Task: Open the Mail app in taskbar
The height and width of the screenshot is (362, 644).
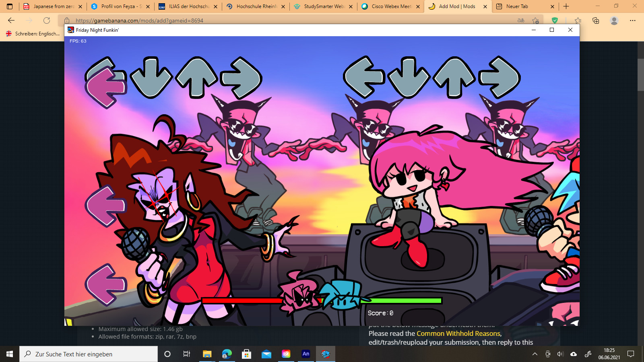Action: tap(266, 354)
